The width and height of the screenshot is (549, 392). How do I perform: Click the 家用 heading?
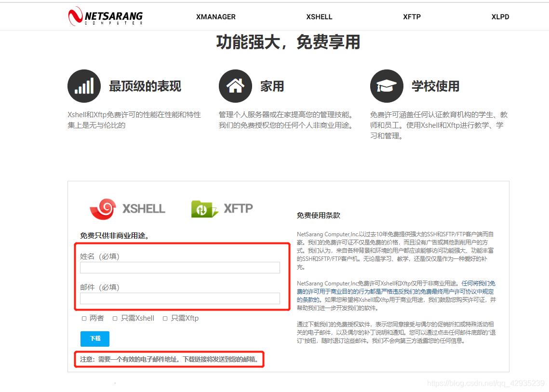click(x=272, y=86)
